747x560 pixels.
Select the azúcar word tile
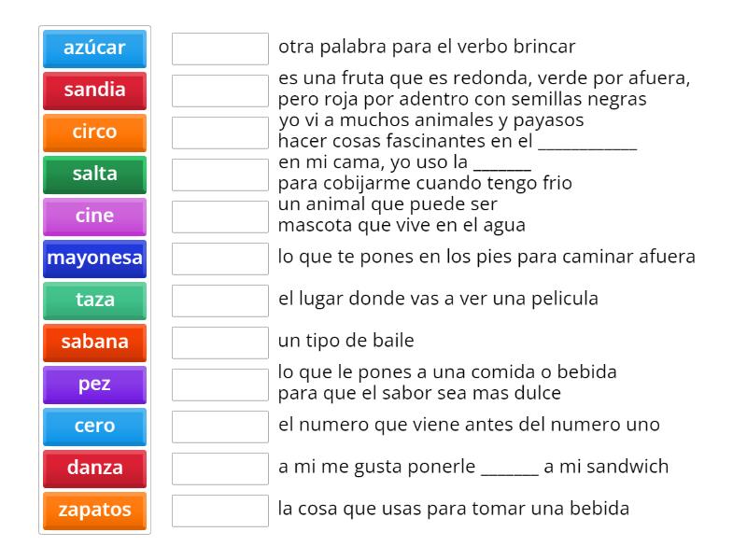click(93, 49)
